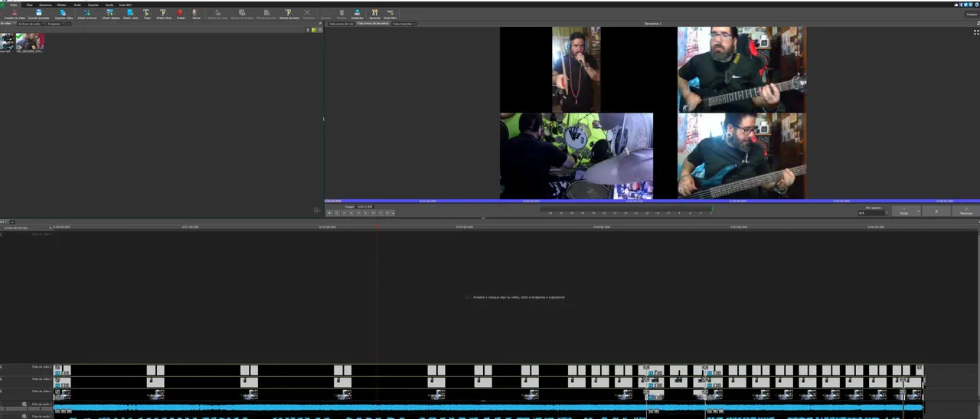The height and width of the screenshot is (419, 980).
Task: Click the Añadir archivos icon
Action: click(x=87, y=14)
